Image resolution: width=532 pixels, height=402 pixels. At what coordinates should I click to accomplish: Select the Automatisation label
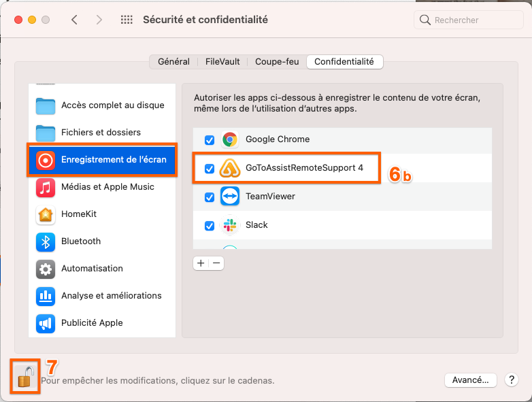click(x=92, y=268)
